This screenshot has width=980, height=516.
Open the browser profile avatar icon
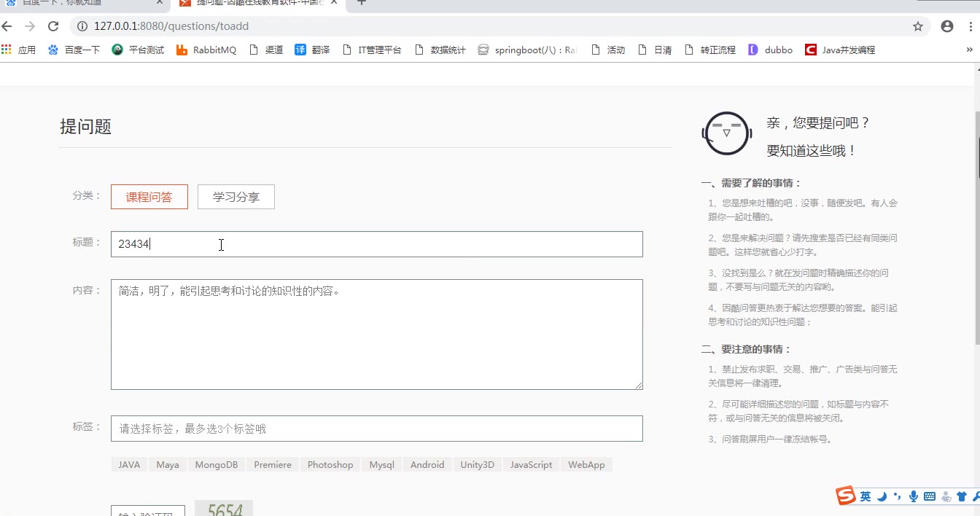[947, 26]
